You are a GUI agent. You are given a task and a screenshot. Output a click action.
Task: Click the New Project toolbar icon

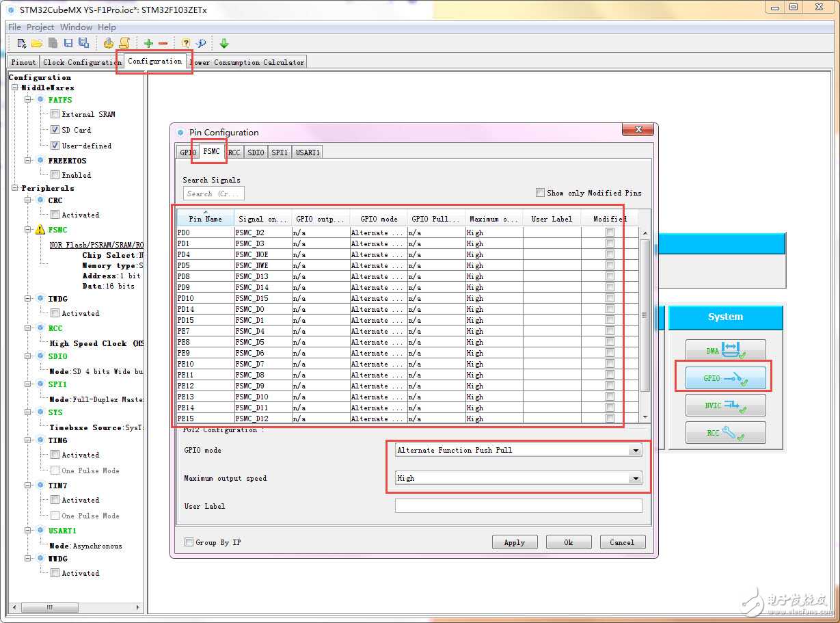tap(22, 43)
